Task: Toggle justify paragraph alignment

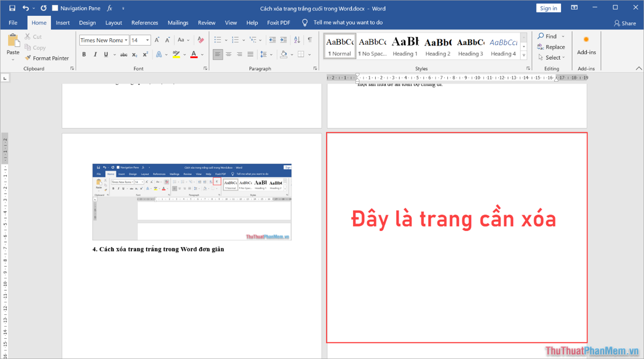Action: 250,54
